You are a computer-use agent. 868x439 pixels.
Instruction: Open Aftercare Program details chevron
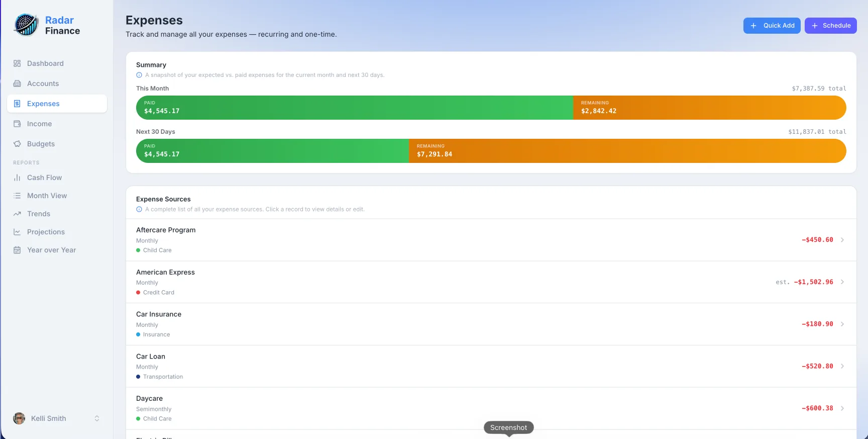[x=842, y=240]
